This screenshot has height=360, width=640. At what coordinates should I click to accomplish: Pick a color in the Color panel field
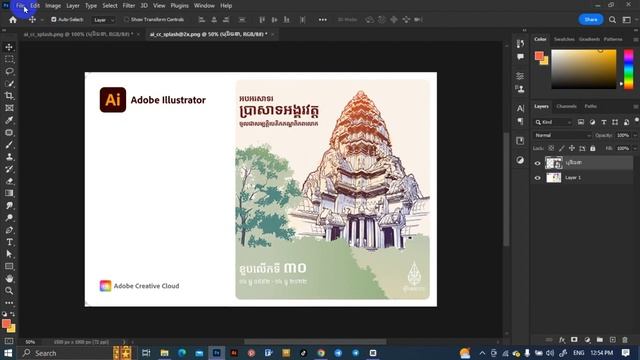[x=584, y=69]
